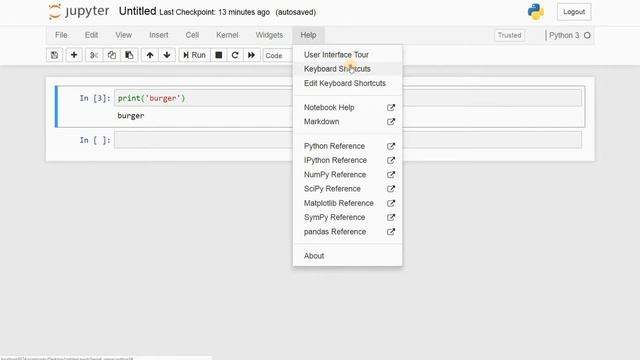Open Notebook Help link
Screen dimensions: 640x360
point(347,107)
